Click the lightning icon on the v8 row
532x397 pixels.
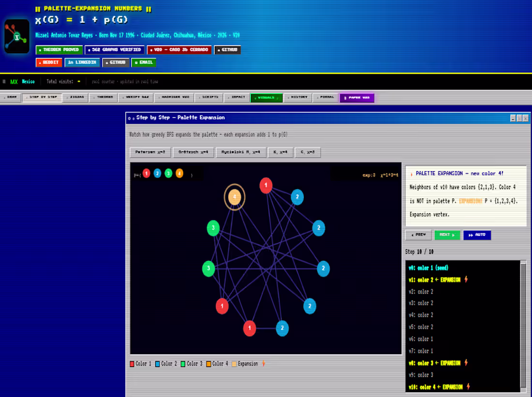[466, 363]
